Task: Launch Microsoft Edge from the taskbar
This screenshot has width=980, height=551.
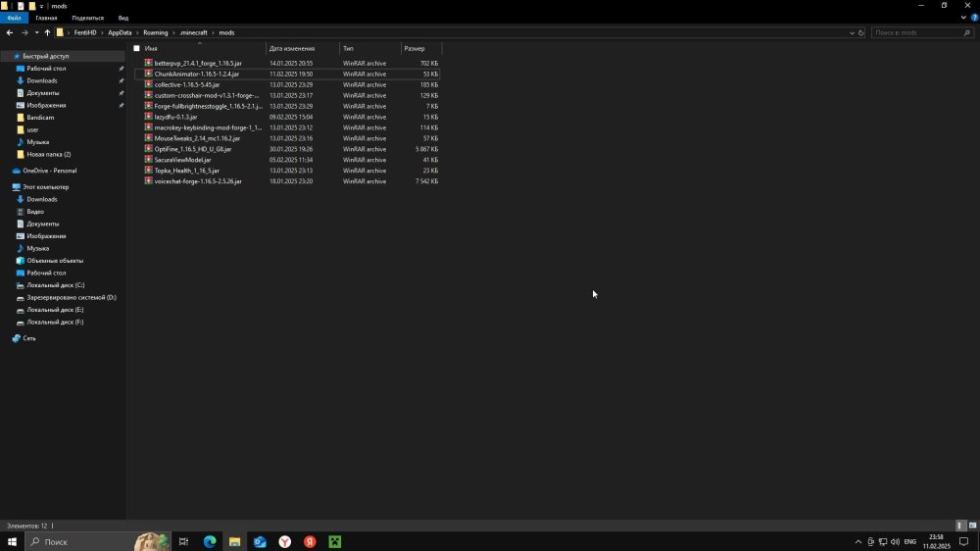Action: (210, 541)
